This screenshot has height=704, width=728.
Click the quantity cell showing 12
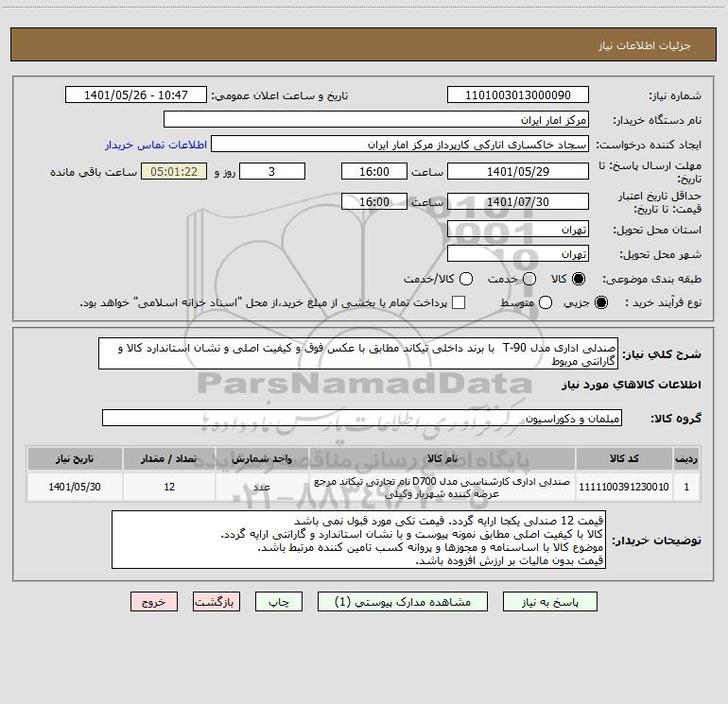169,487
